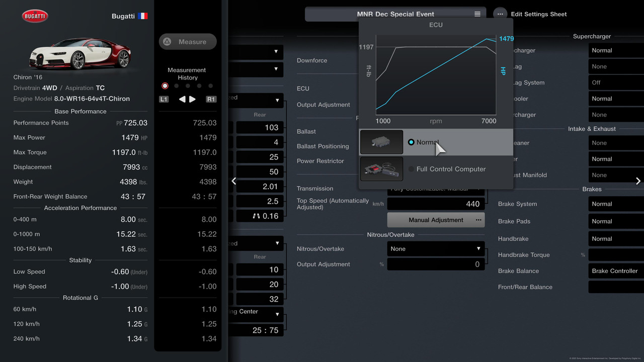Select the Normal ECU radio option
This screenshot has width=644, height=362.
[411, 142]
